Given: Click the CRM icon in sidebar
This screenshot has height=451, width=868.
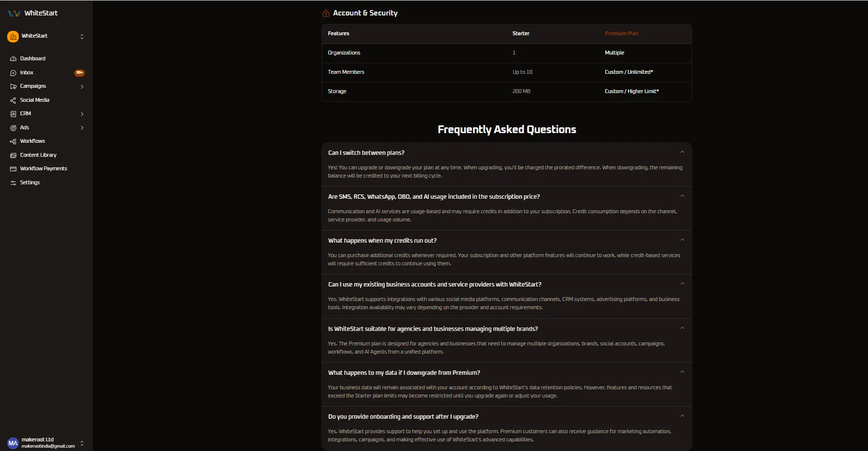Looking at the screenshot, I should pyautogui.click(x=13, y=114).
